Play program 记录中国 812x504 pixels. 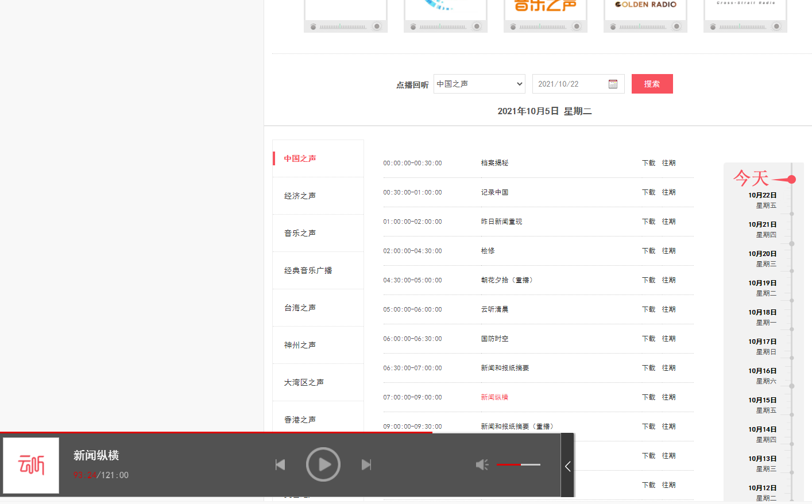494,192
